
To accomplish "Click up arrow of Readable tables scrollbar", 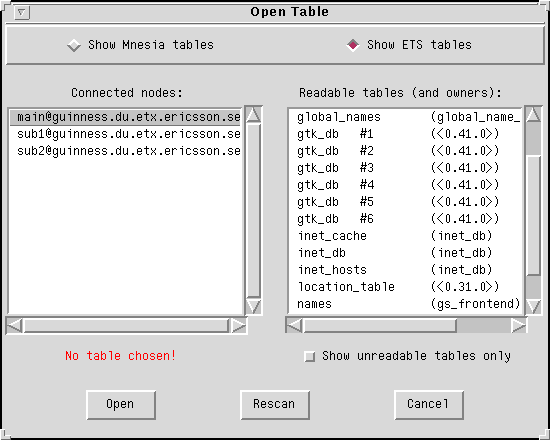I will pyautogui.click(x=533, y=115).
